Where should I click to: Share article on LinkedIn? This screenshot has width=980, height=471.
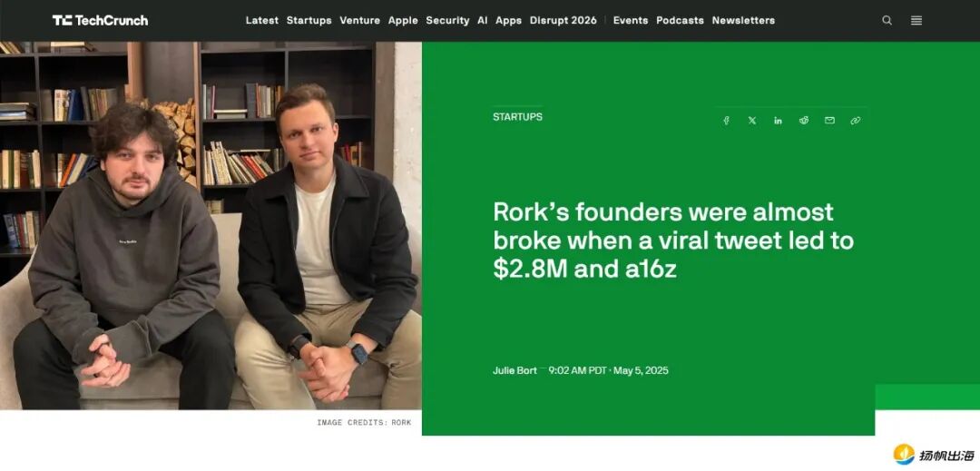778,121
